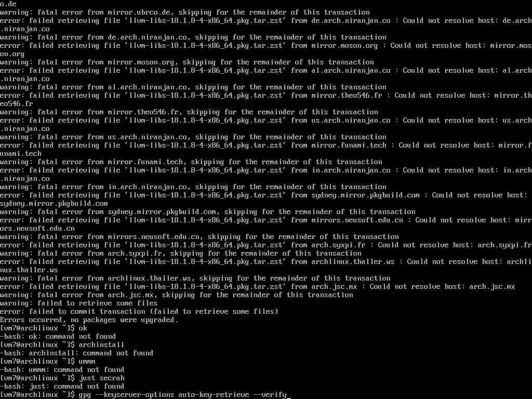The height and width of the screenshot is (399, 532).
Task: Click the mirror.ubrco.de warning line
Action: pos(185,12)
